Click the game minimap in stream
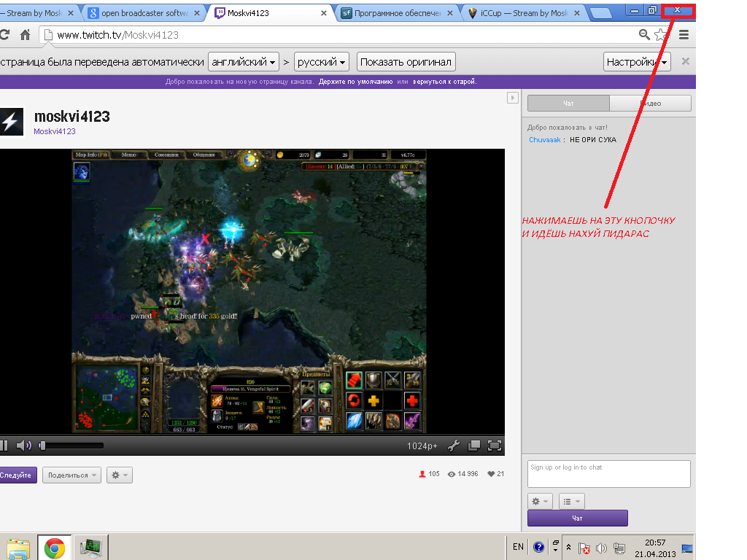 pyautogui.click(x=107, y=398)
